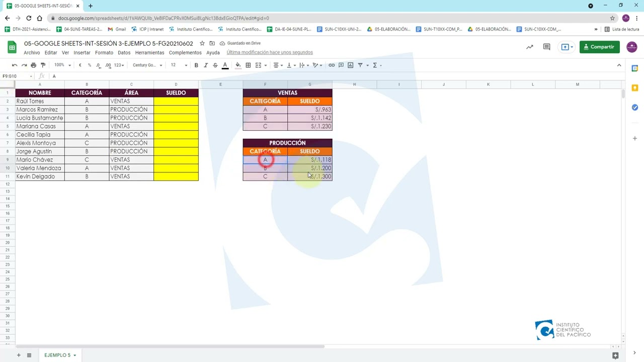
Task: Open the text color picker
Action: (225, 65)
